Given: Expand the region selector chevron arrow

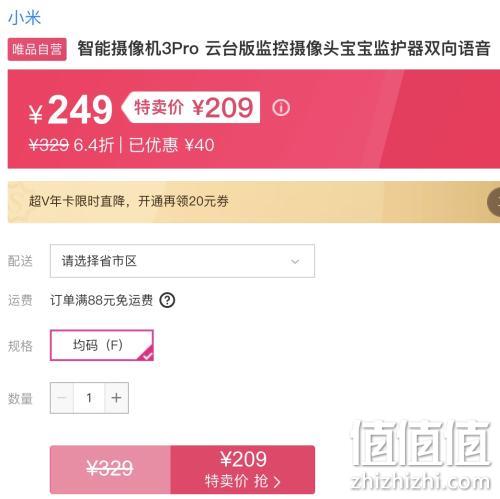Looking at the screenshot, I should point(295,261).
